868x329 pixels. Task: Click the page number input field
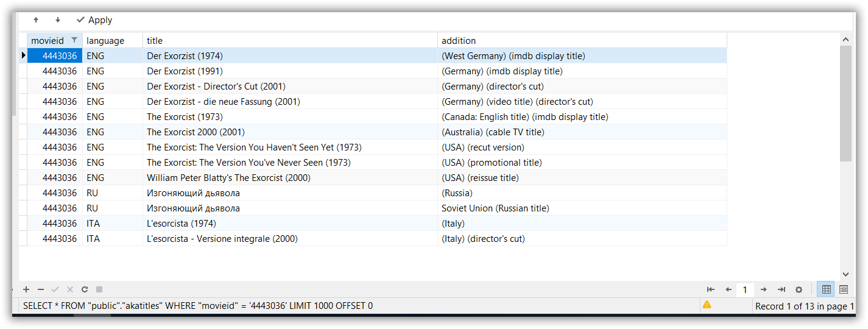(x=745, y=290)
